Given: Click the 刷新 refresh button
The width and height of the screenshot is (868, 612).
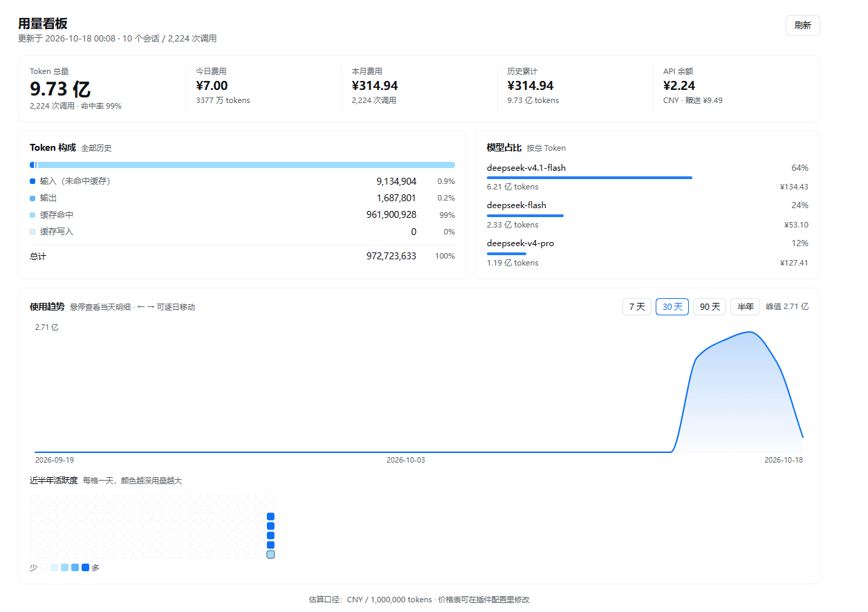Looking at the screenshot, I should [802, 26].
